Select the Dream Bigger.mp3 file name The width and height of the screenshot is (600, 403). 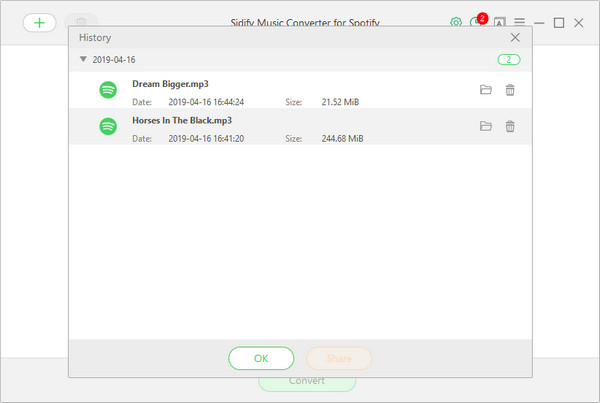tap(170, 84)
